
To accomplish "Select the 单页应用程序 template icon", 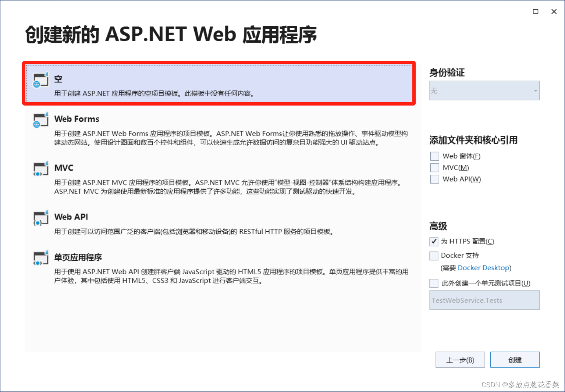I will click(40, 258).
